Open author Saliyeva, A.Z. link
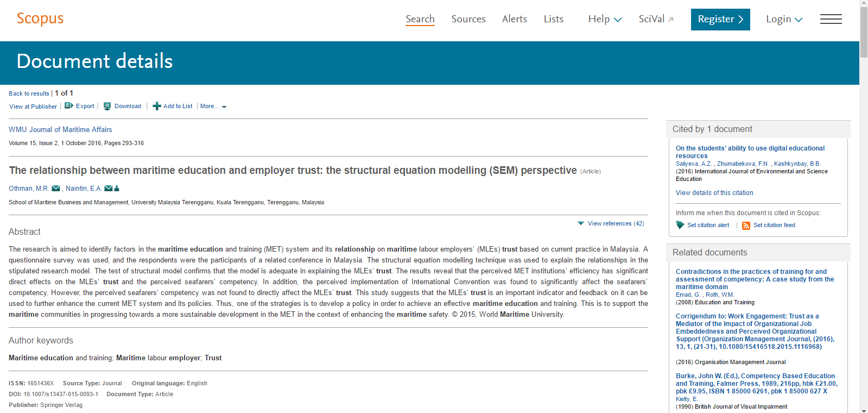868x413 pixels. coord(694,164)
